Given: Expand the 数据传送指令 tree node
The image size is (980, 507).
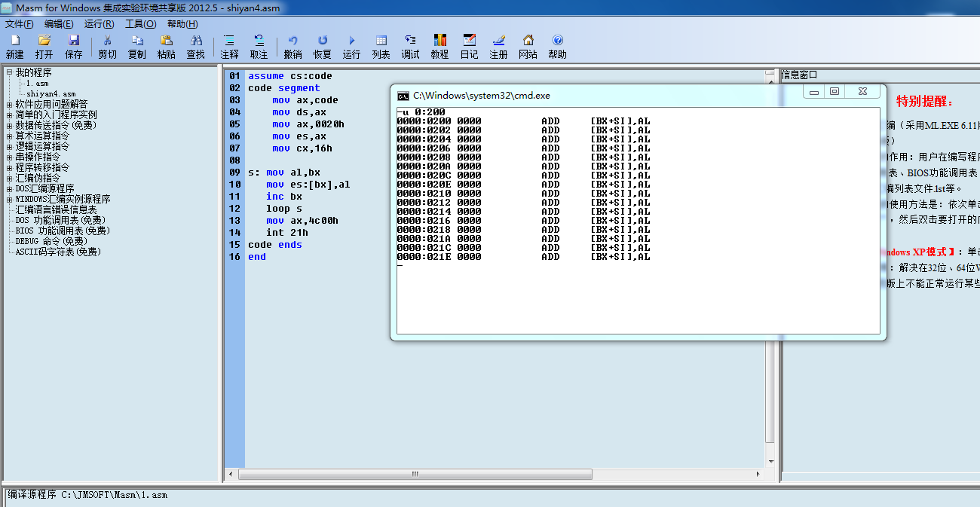Looking at the screenshot, I should click(9, 126).
